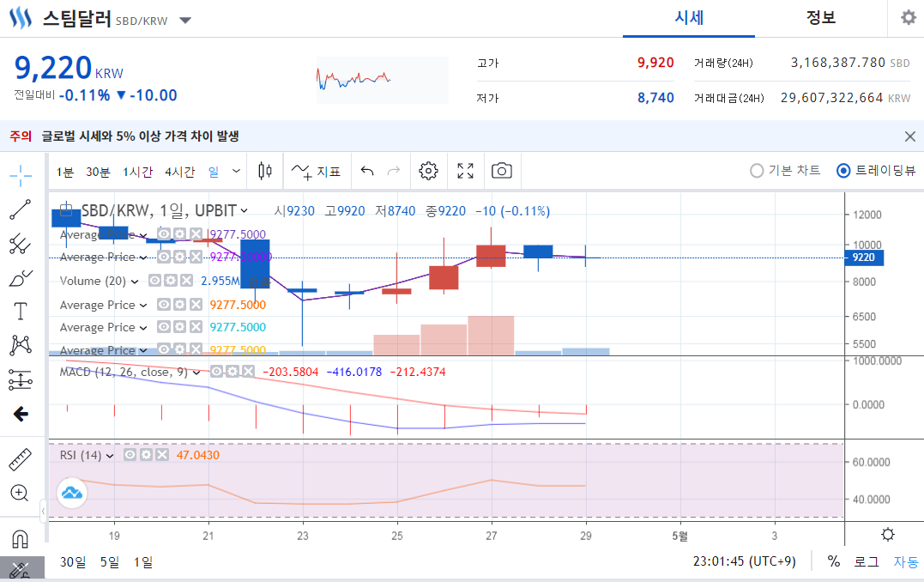This screenshot has height=582, width=924.
Task: Toggle visibility of RSI (14) indicator
Action: click(x=130, y=455)
